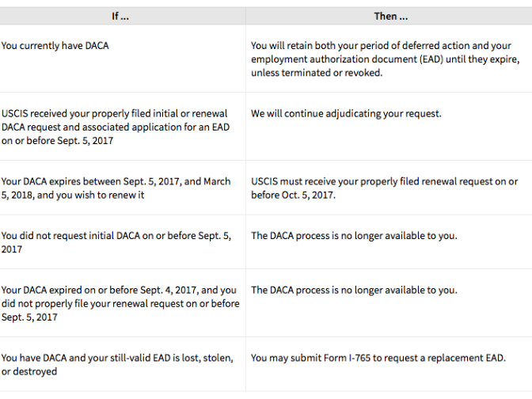Select the cell about DACA expired by Sept. 4, 2017

(120, 303)
